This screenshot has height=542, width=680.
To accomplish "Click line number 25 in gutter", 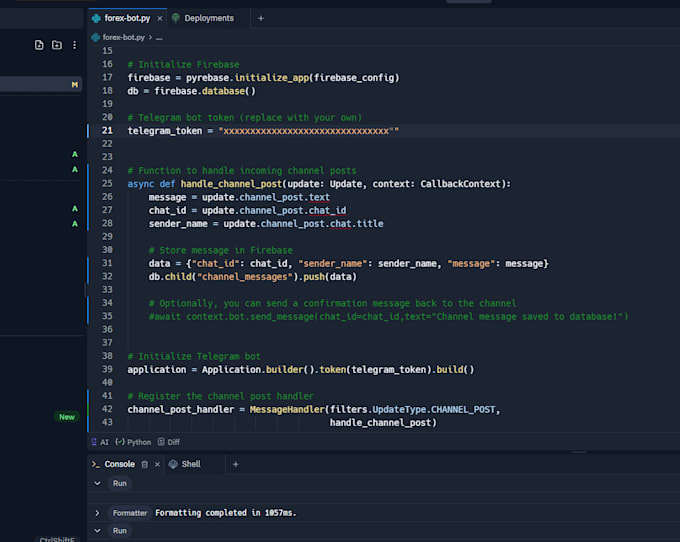I will click(107, 183).
